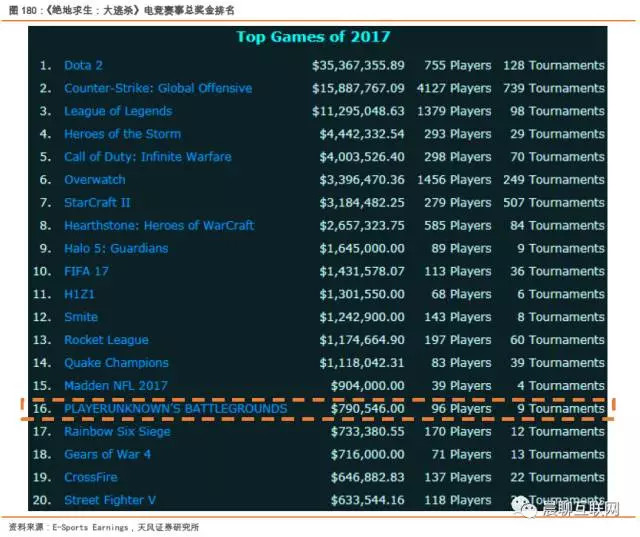Click the Top Games of 2017 heading
640x537 pixels.
[x=313, y=37]
